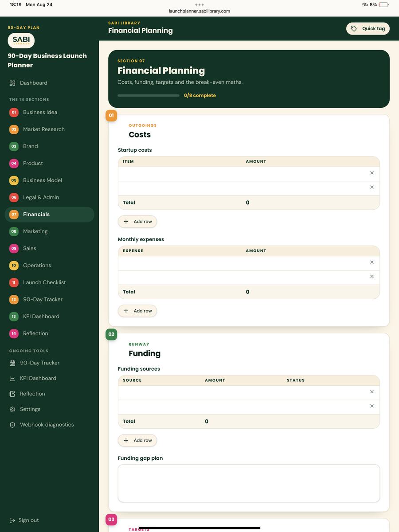Click first Funding sources source cell

pos(159,392)
